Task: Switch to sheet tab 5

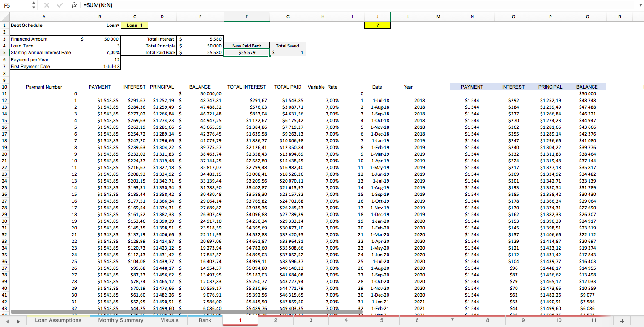Action: coord(381,320)
